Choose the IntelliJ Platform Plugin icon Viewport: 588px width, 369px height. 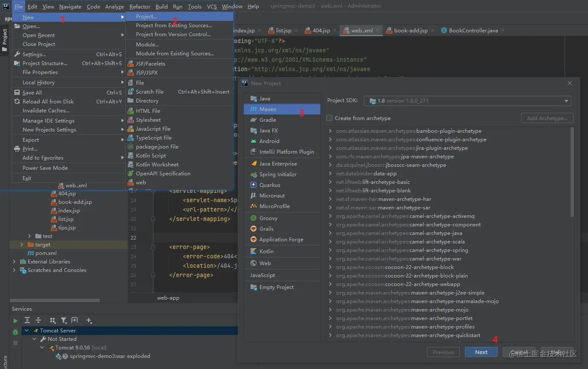click(x=254, y=152)
